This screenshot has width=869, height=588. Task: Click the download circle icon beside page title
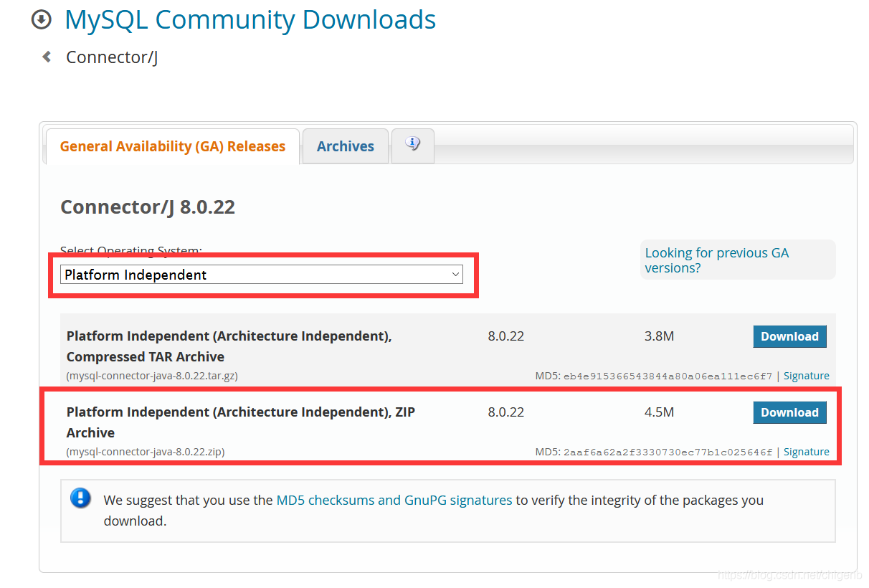coord(42,19)
